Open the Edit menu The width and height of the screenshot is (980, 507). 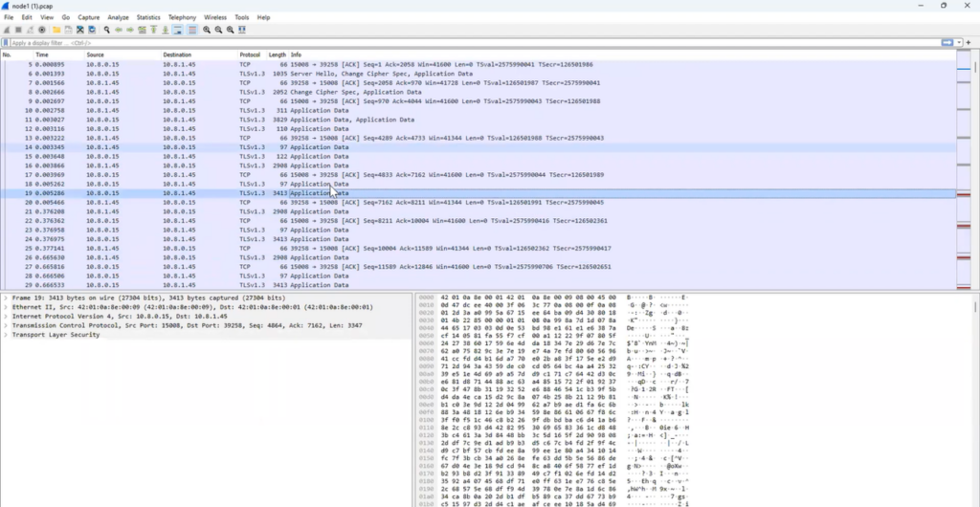(x=27, y=17)
